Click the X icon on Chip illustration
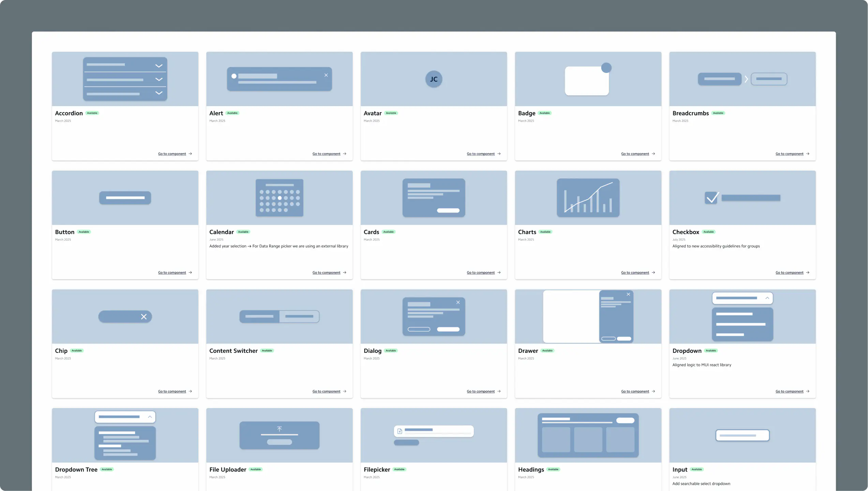 coord(144,317)
